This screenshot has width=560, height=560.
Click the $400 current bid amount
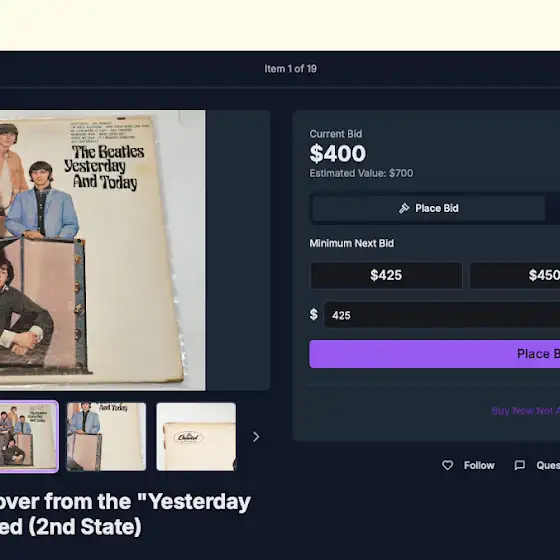(x=338, y=154)
